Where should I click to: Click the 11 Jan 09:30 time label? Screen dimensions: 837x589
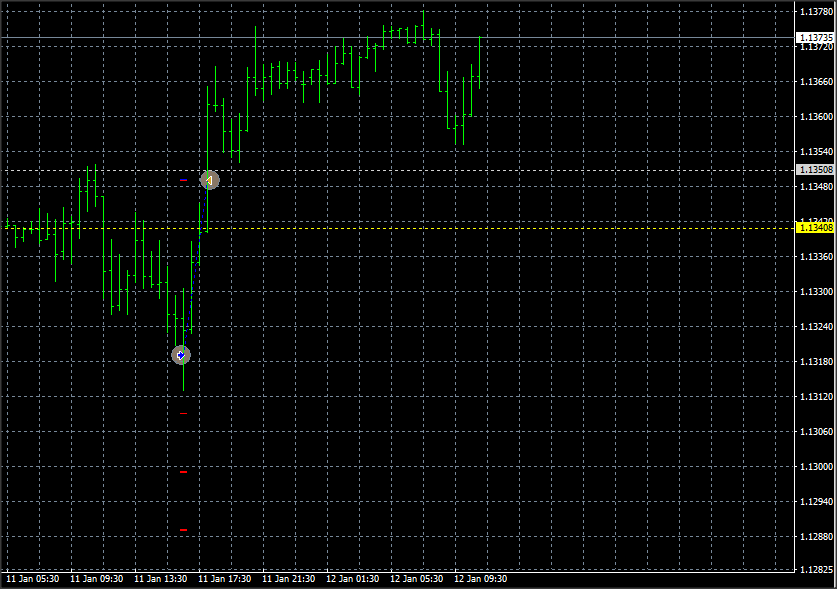(x=97, y=579)
